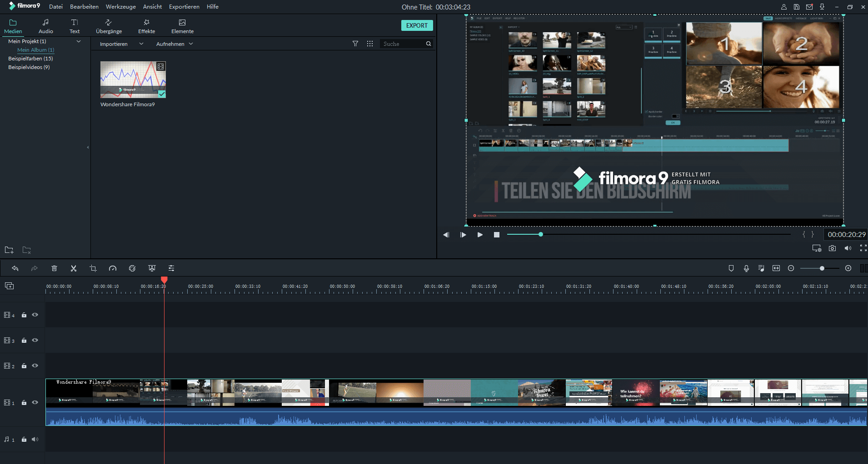The image size is (868, 464).
Task: Open the messages envelope icon
Action: click(809, 7)
